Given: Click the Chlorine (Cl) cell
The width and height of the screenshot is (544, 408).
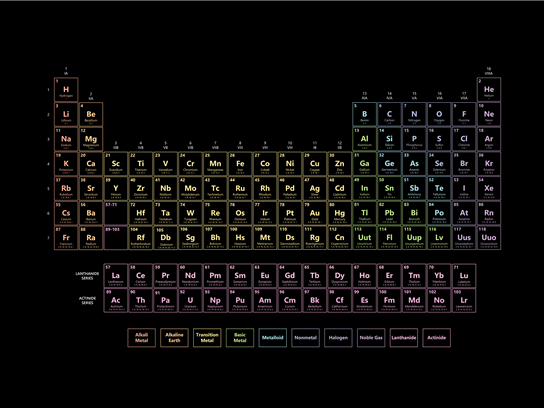Looking at the screenshot, I should click(464, 139).
